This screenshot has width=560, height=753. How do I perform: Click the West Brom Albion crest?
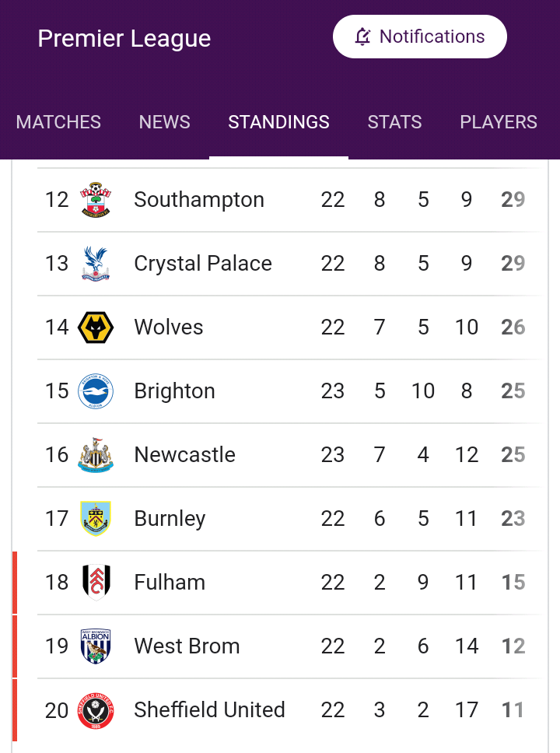coord(96,646)
